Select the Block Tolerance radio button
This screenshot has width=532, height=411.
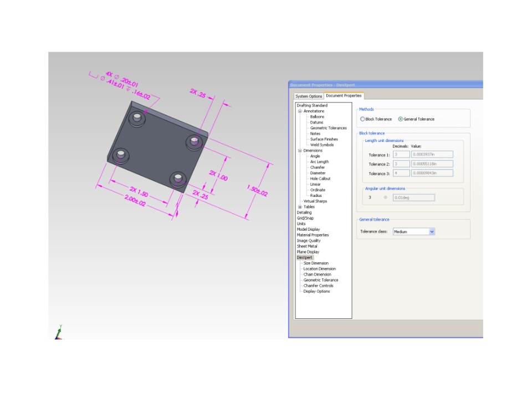[362, 119]
